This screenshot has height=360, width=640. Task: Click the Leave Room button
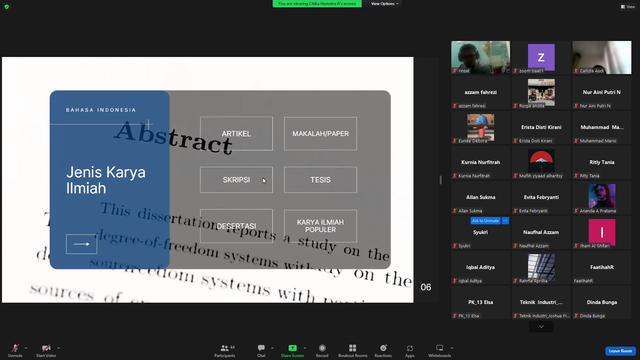click(620, 351)
